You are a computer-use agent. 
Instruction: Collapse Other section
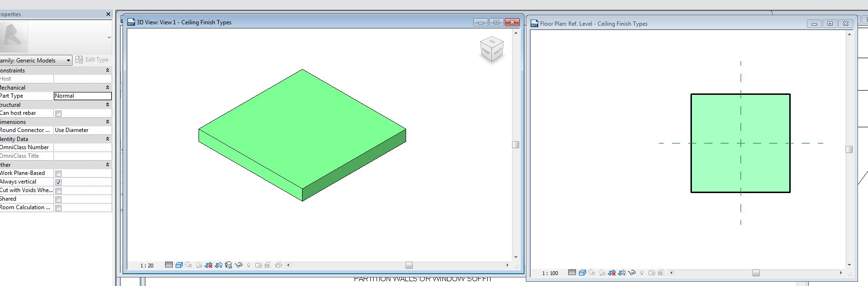[107, 164]
